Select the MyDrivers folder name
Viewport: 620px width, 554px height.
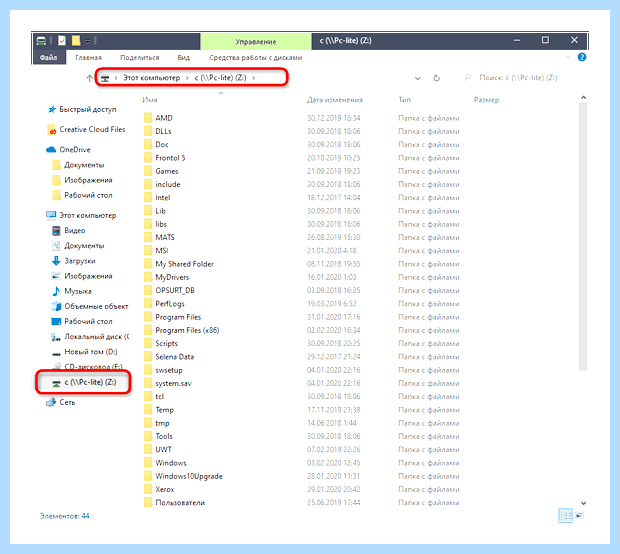[x=172, y=277]
